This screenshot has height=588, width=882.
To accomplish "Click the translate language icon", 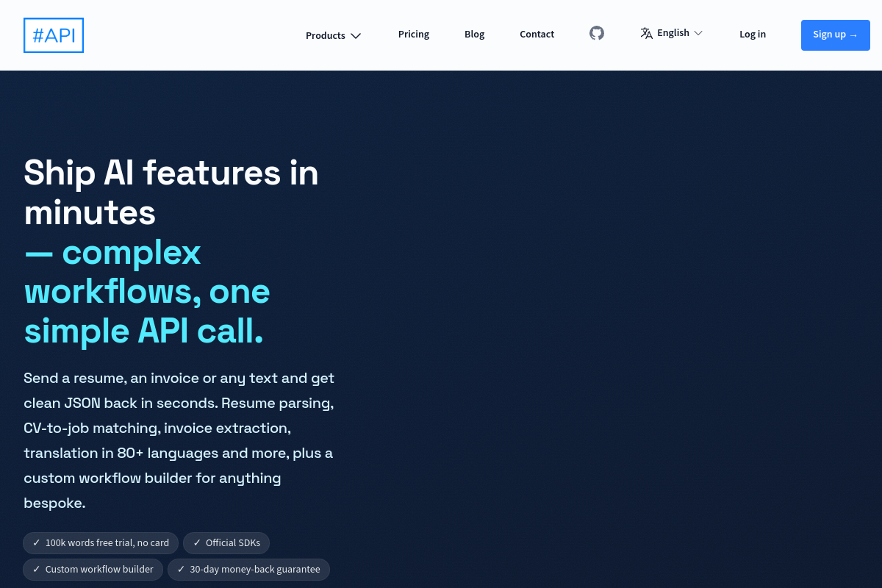I will pos(647,33).
